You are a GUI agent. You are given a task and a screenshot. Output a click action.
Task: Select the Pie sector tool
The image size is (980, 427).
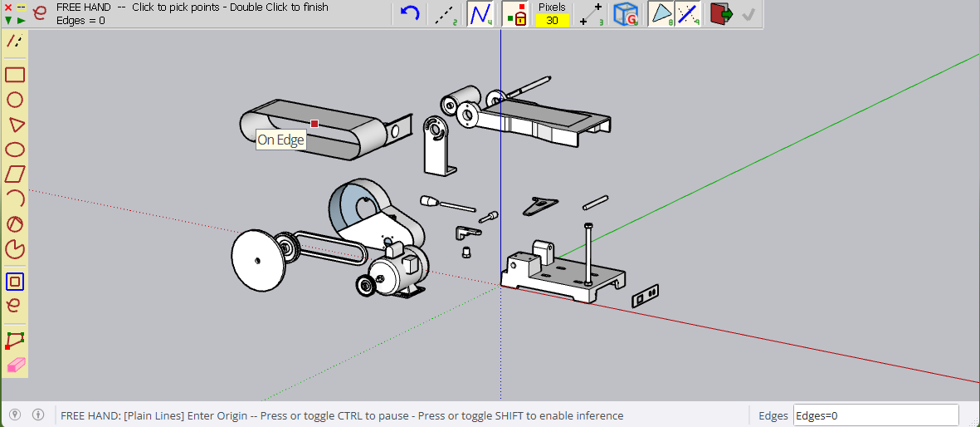pyautogui.click(x=15, y=248)
